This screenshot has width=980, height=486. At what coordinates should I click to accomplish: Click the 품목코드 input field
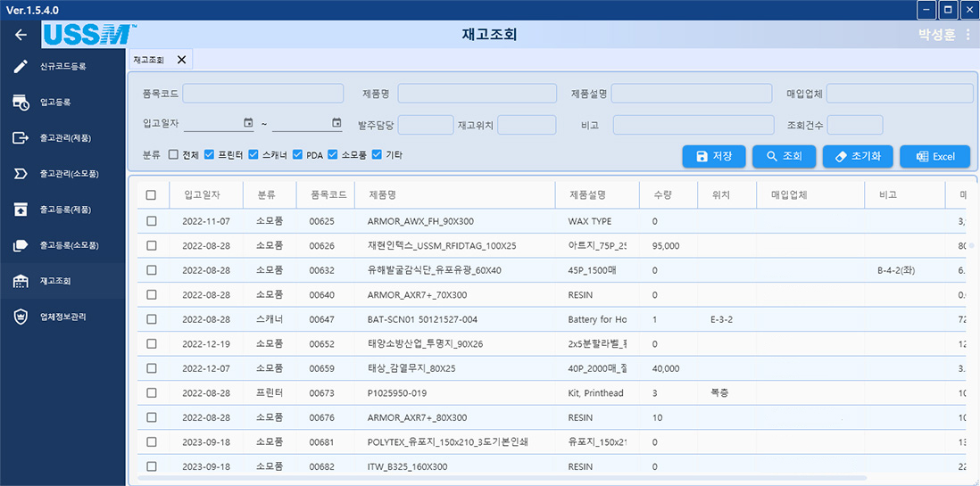[x=263, y=94]
